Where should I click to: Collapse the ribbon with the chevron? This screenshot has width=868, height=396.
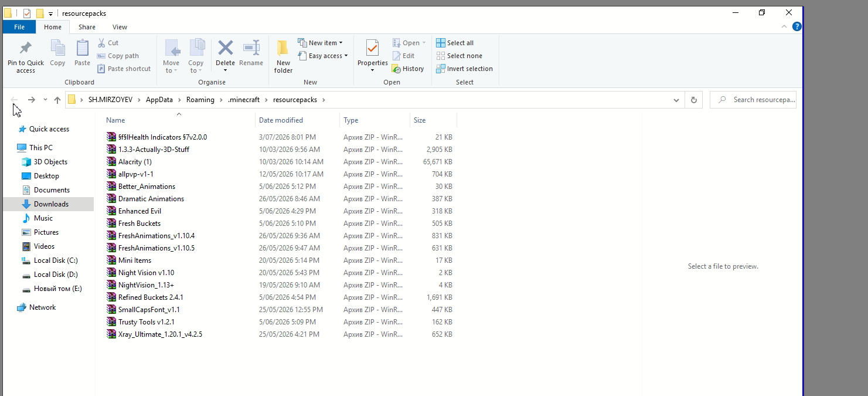pos(784,27)
